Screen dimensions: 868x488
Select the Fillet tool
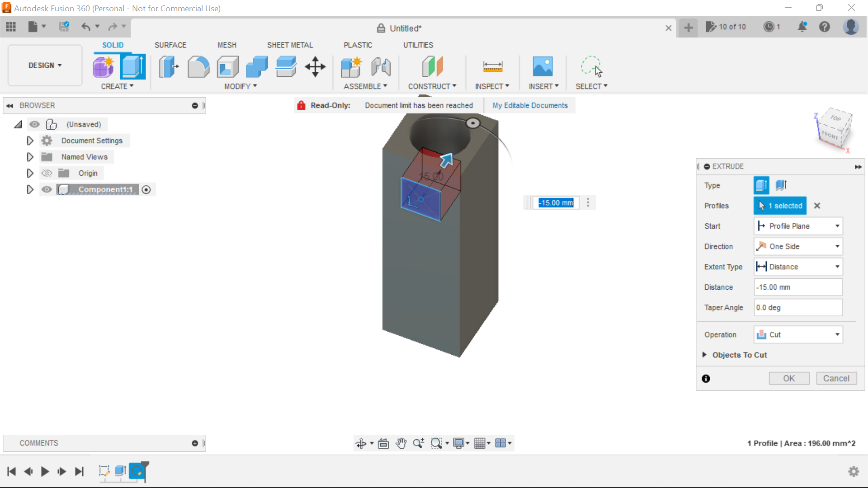pyautogui.click(x=198, y=66)
